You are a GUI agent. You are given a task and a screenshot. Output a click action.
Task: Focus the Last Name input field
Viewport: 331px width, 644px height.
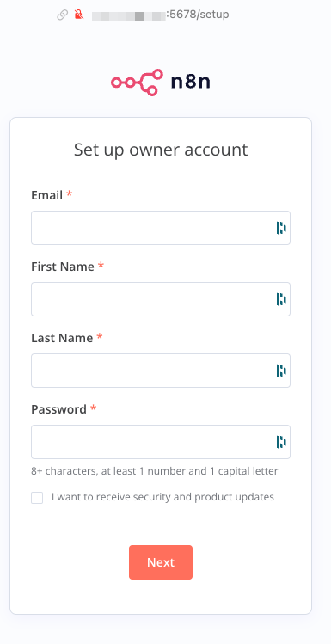(161, 371)
